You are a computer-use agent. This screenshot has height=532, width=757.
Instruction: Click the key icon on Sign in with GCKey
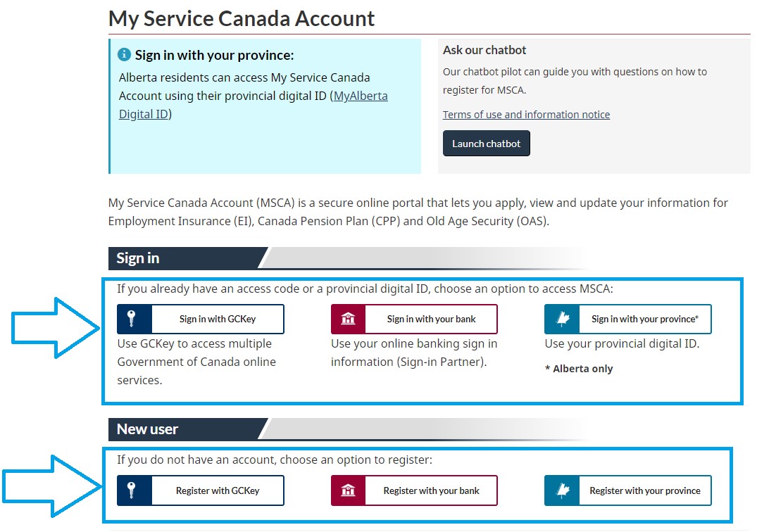tap(130, 318)
